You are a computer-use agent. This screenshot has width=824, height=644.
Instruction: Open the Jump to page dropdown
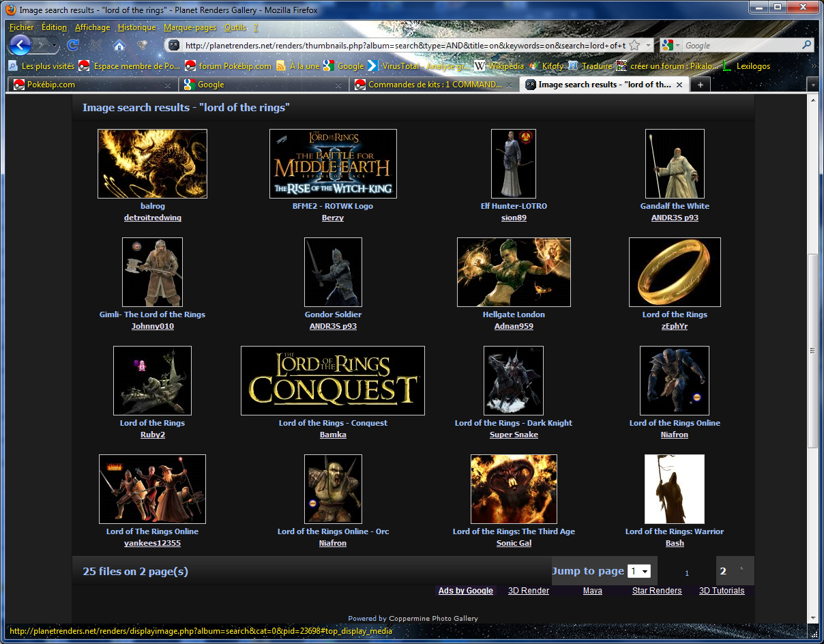pyautogui.click(x=639, y=571)
